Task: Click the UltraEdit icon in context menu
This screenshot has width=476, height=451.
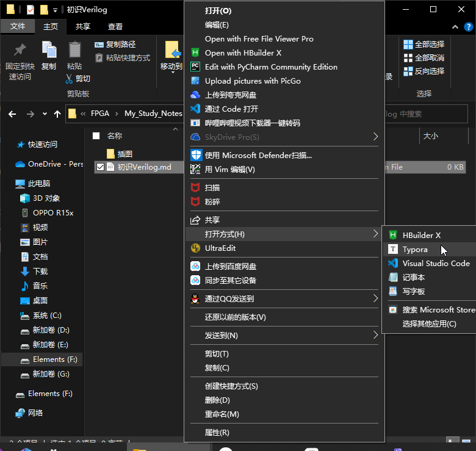Action: click(x=195, y=248)
